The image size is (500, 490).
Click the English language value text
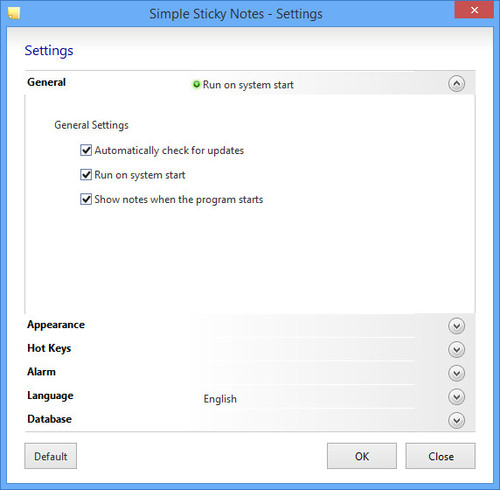point(220,399)
